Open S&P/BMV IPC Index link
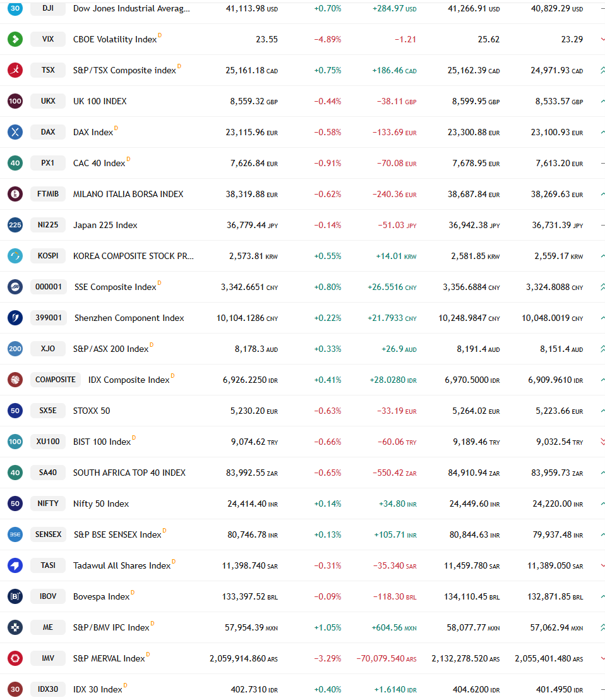This screenshot has height=700, width=605. 111,628
